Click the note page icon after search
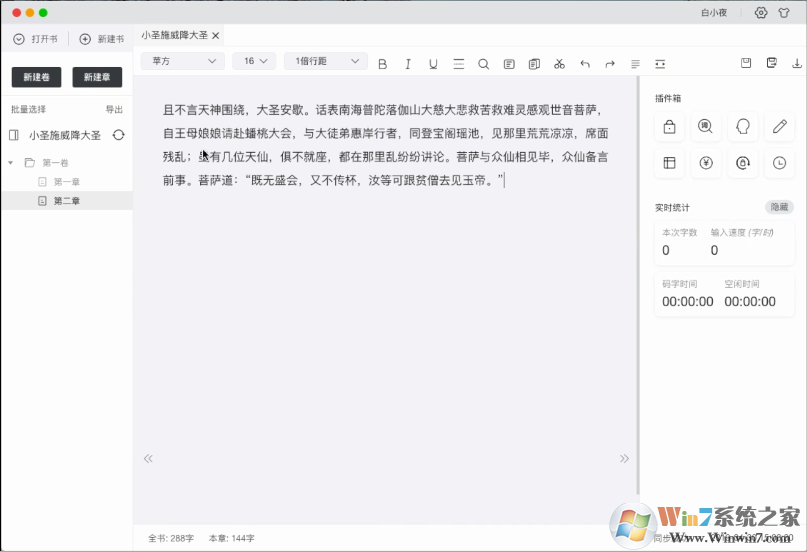Image resolution: width=807 pixels, height=552 pixels. coord(509,64)
